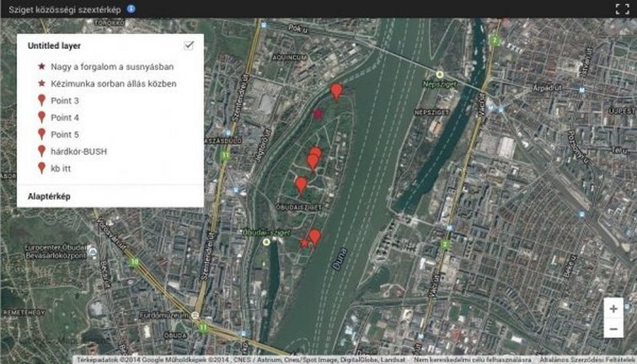Click the Sziget közösségi szextérkép title
This screenshot has width=637, height=364.
pyautogui.click(x=62, y=8)
